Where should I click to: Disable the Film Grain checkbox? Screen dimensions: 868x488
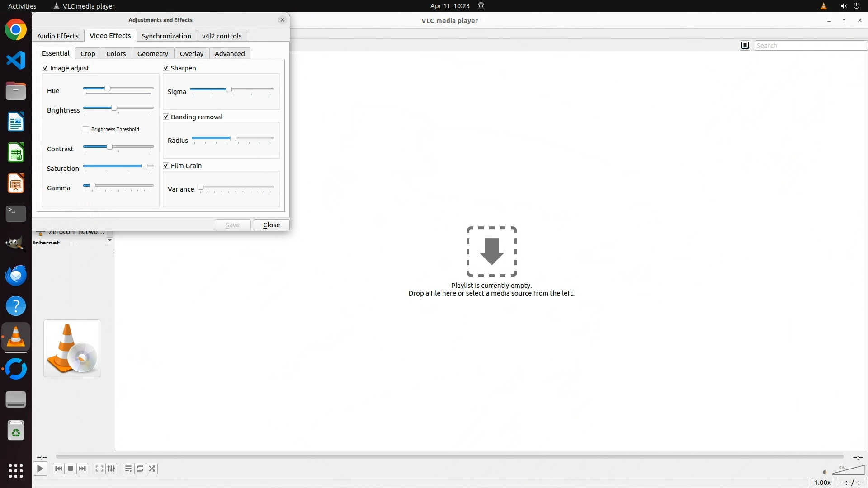(x=166, y=165)
